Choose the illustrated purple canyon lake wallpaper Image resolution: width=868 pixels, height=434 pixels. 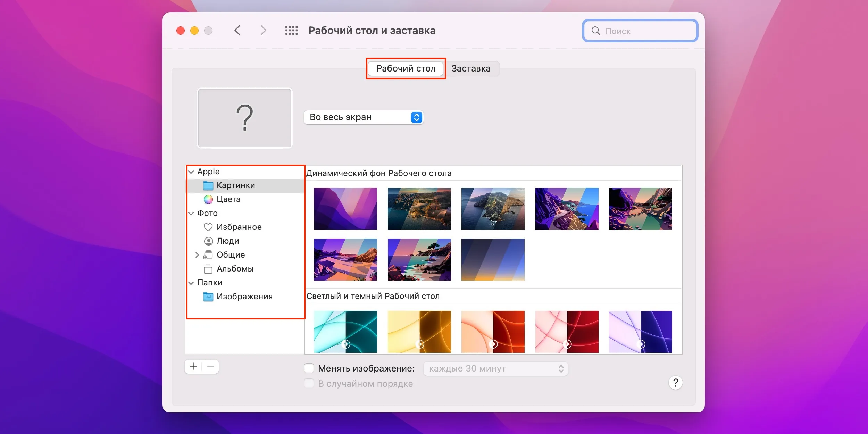point(640,209)
